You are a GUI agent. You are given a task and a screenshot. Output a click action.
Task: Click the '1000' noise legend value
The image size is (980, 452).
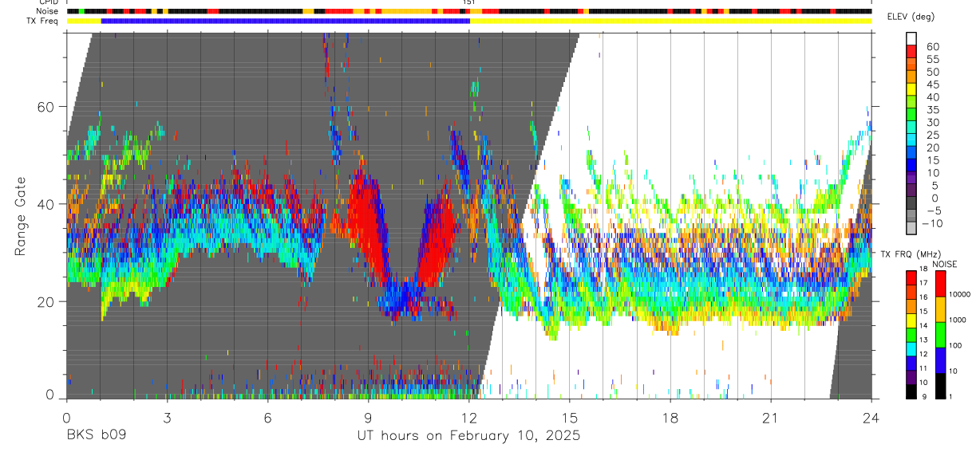pos(958,320)
